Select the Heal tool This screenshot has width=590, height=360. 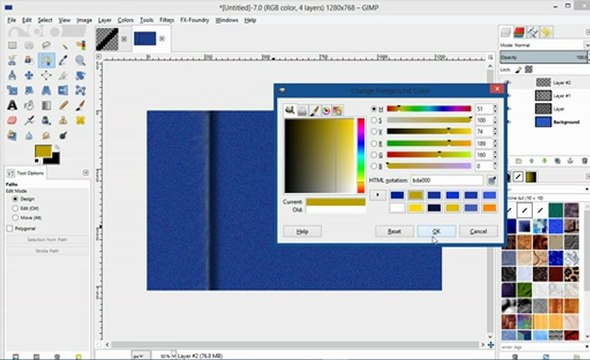(80, 120)
